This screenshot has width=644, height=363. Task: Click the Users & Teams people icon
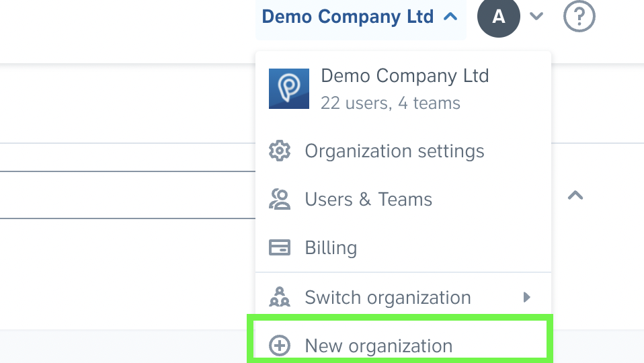coord(280,199)
